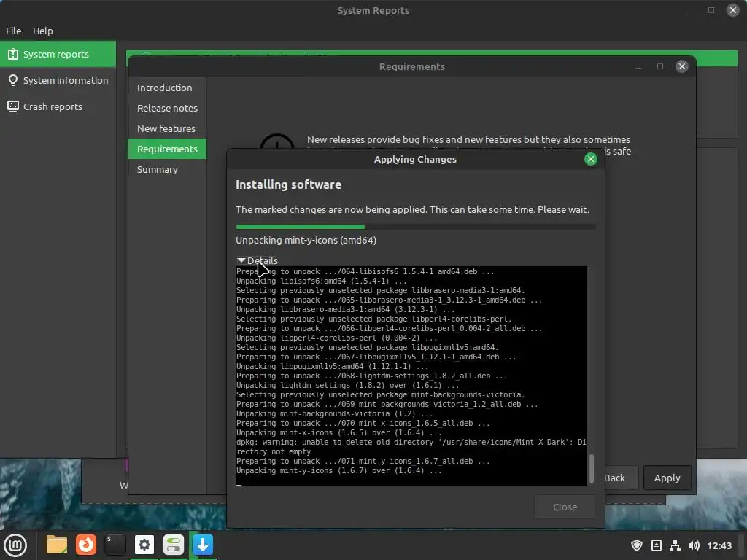The image size is (747, 560).
Task: Minimize the Requirements window
Action: pyautogui.click(x=638, y=66)
